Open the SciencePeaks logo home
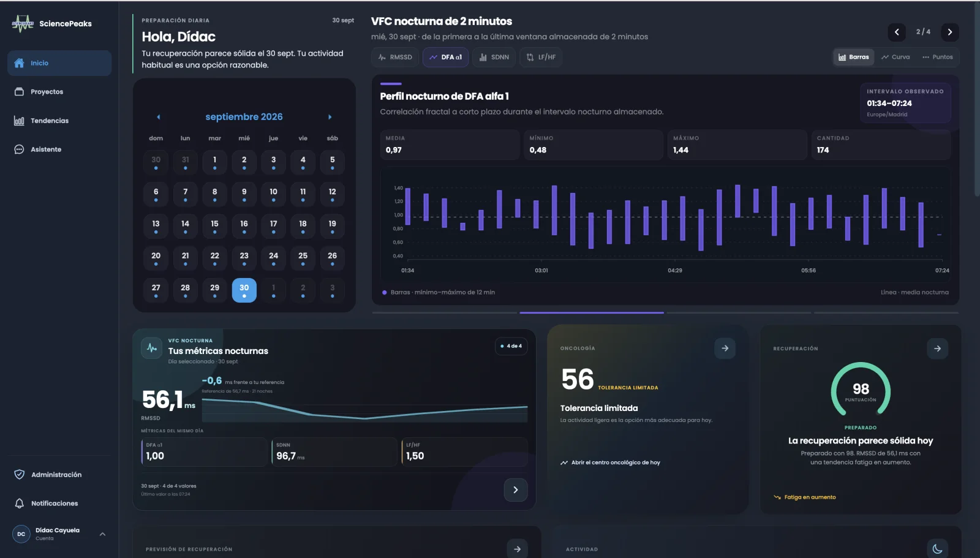 tap(51, 24)
